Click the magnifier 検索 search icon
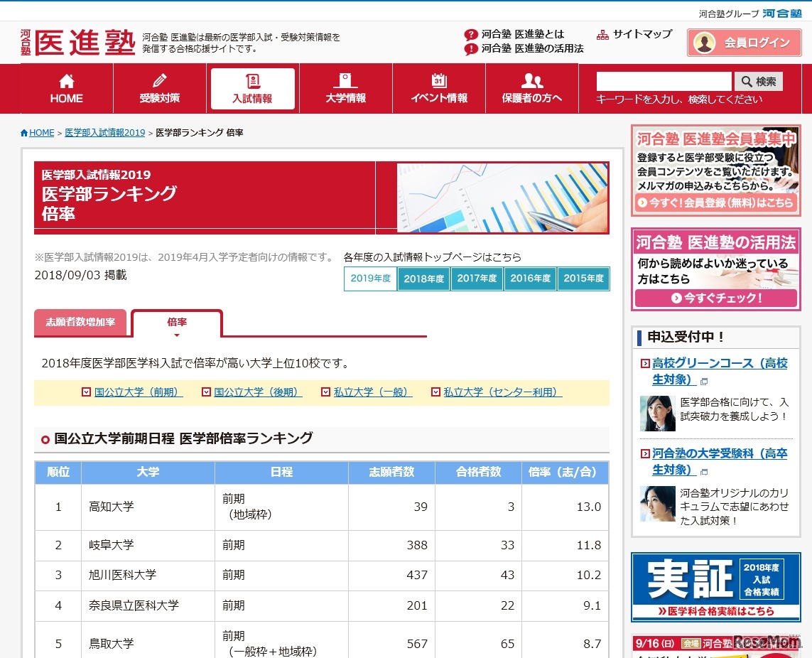 747,81
